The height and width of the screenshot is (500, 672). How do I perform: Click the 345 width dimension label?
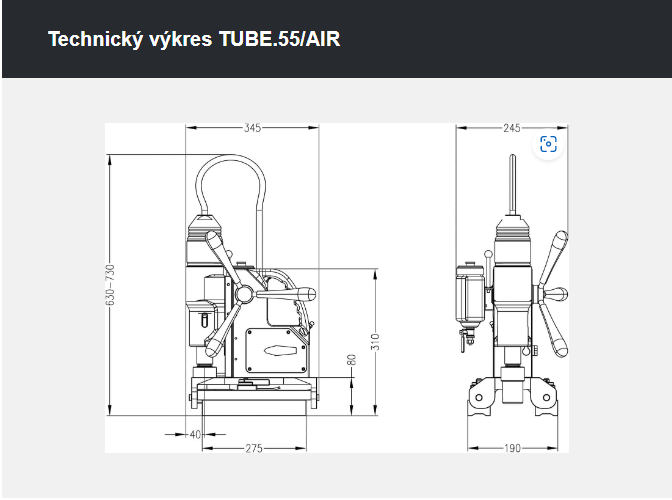pyautogui.click(x=252, y=128)
